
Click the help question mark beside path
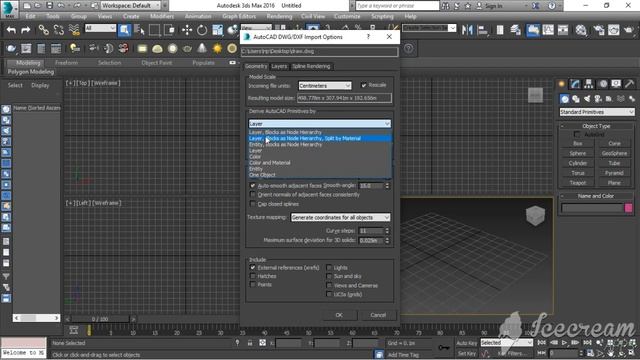[409, 49]
